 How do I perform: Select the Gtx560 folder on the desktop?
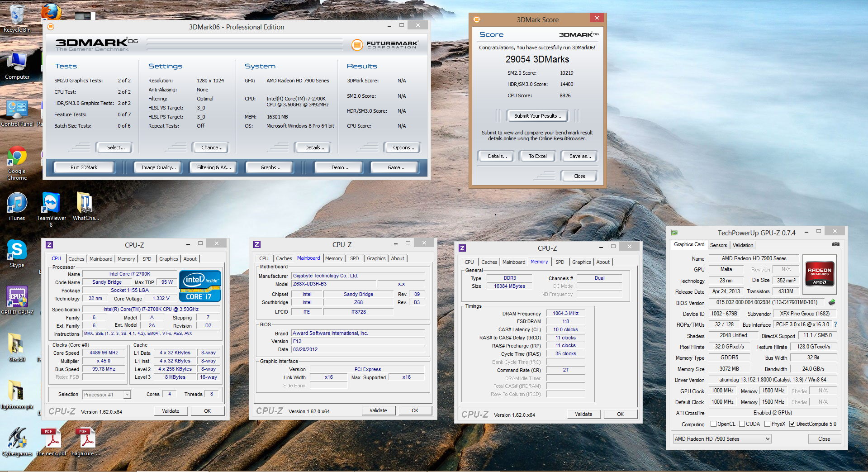tap(17, 348)
